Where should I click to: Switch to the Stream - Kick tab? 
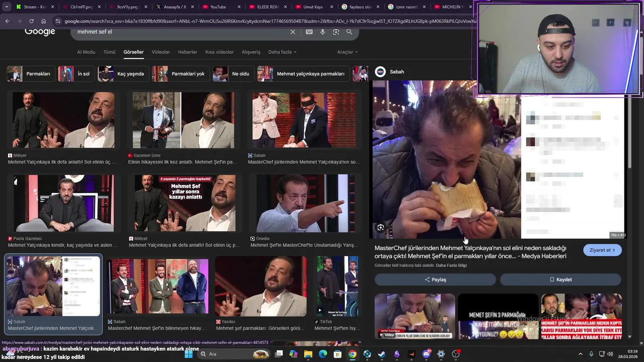(34, 7)
